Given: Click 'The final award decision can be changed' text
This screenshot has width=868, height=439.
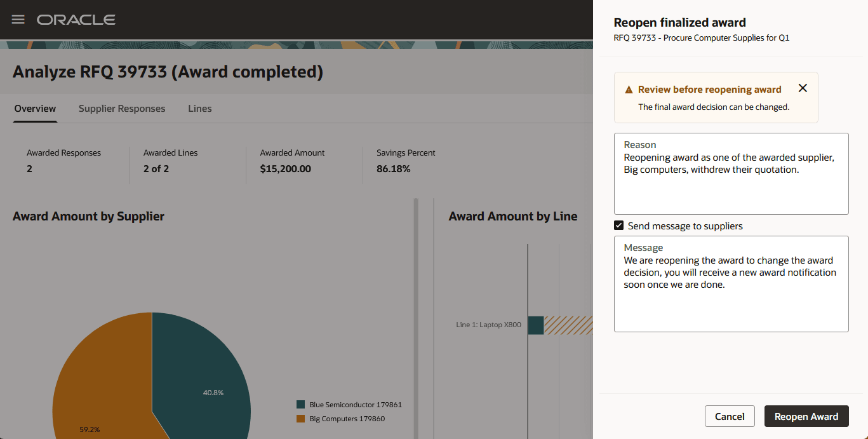Looking at the screenshot, I should (714, 107).
